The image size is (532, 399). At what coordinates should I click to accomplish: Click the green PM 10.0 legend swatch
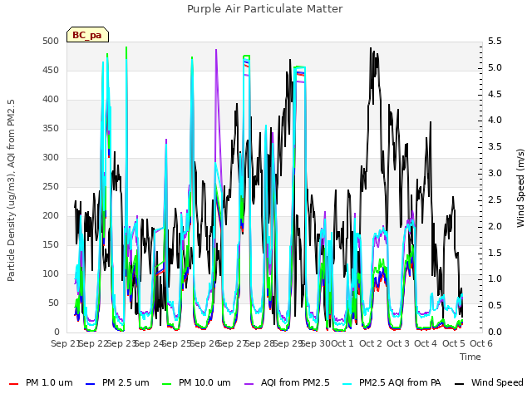coord(166,384)
